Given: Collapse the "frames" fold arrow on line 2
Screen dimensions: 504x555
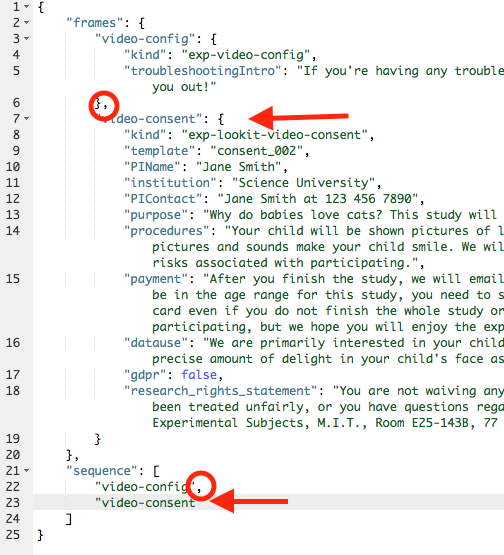Looking at the screenshot, I should coord(27,23).
